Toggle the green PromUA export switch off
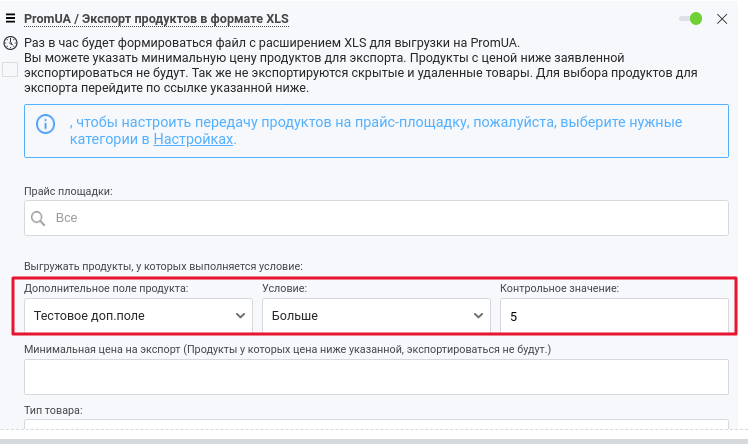Viewport: 748px width, 444px height. pos(690,19)
